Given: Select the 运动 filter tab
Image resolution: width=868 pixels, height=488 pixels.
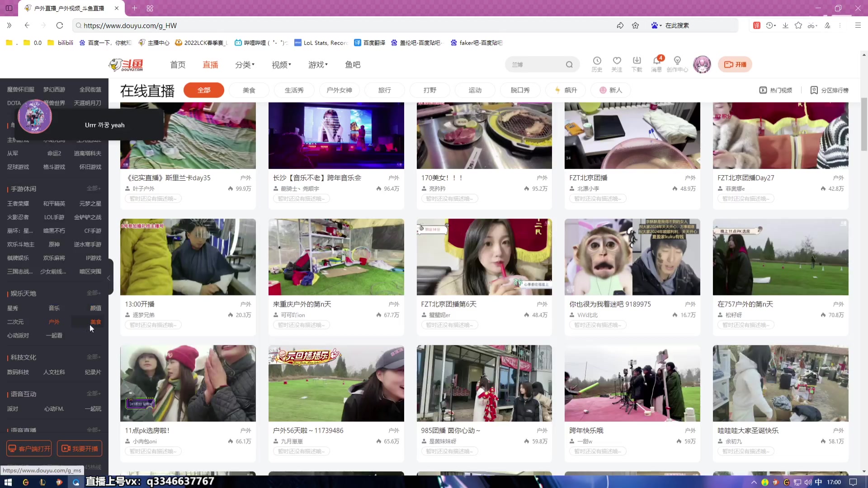Looking at the screenshot, I should pyautogui.click(x=475, y=90).
